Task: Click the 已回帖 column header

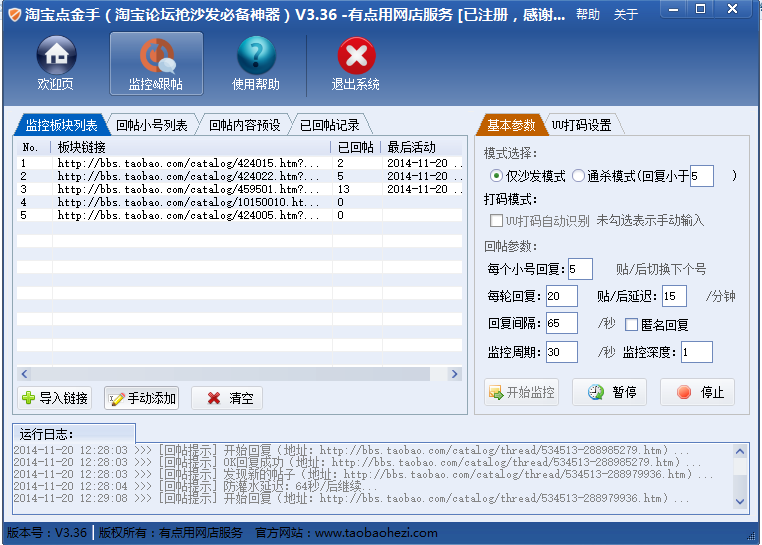Action: point(356,147)
